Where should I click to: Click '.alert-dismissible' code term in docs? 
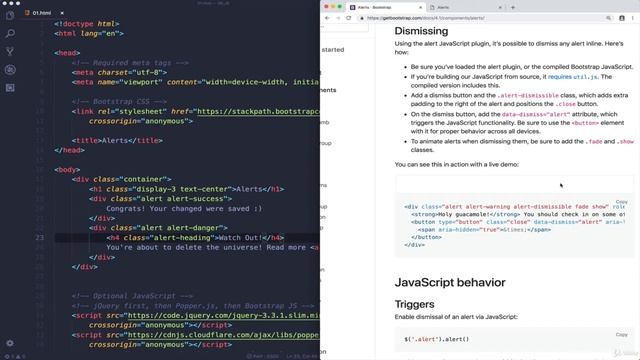tap(528, 96)
